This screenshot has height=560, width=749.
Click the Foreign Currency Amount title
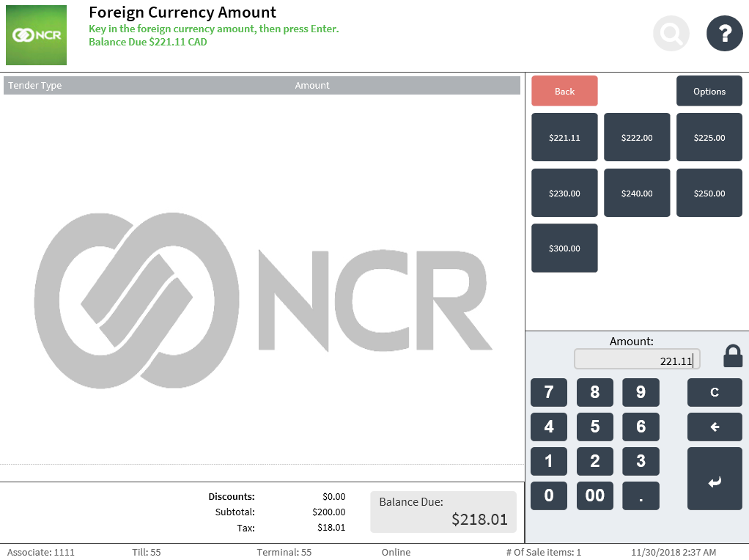(182, 12)
